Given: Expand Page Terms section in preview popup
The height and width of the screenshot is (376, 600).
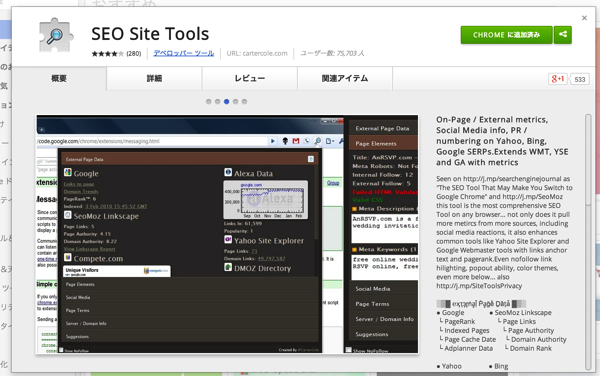Looking at the screenshot, I should click(189, 310).
